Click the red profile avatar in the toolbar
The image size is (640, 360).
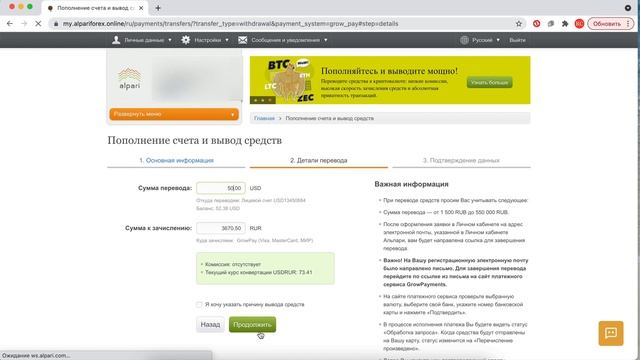click(579, 24)
